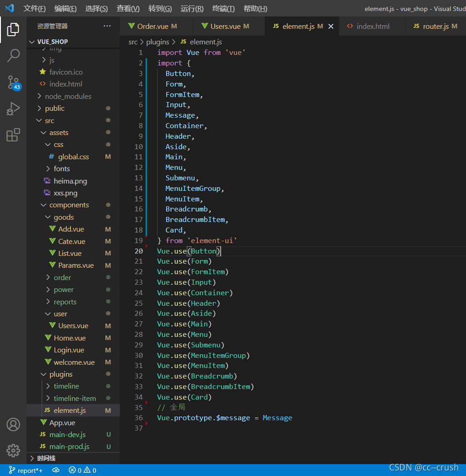Viewport: 466px width, 476px height.
Task: Open welcome.vue file
Action: (x=74, y=362)
